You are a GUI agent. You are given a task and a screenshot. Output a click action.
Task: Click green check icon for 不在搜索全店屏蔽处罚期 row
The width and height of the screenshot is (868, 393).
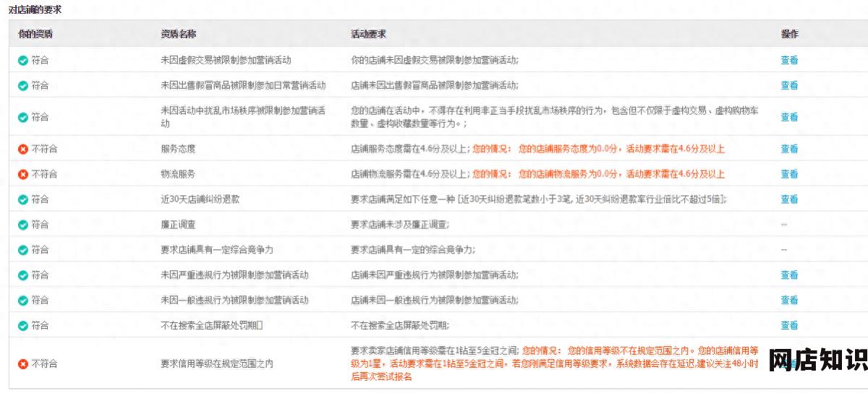(23, 326)
